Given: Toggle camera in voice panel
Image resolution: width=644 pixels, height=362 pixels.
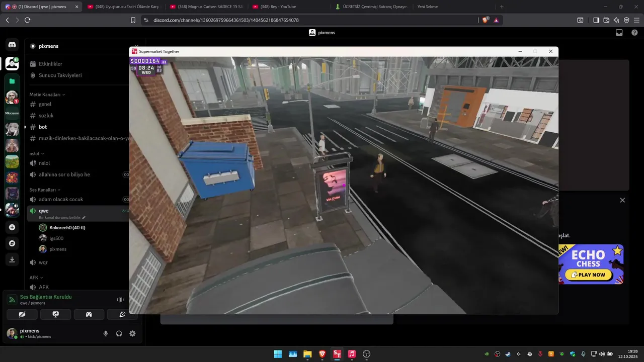Looking at the screenshot, I should (x=22, y=314).
